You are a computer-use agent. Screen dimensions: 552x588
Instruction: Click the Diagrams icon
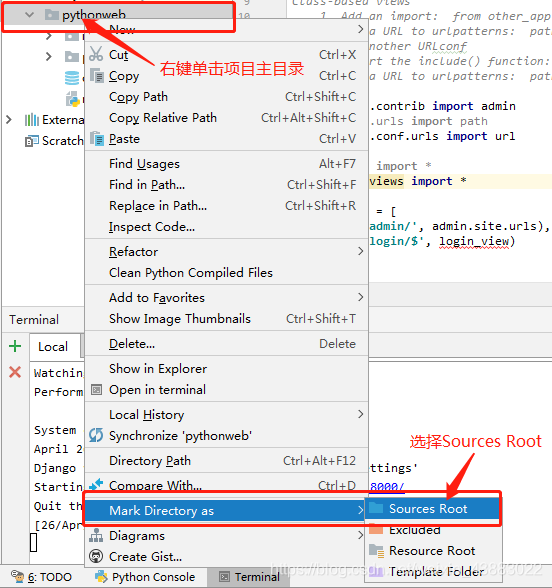(96, 536)
